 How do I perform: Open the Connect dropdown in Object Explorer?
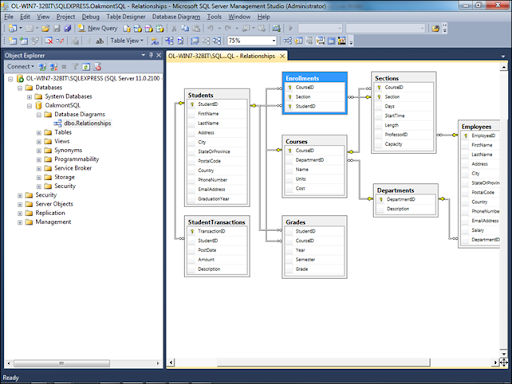[x=20, y=67]
